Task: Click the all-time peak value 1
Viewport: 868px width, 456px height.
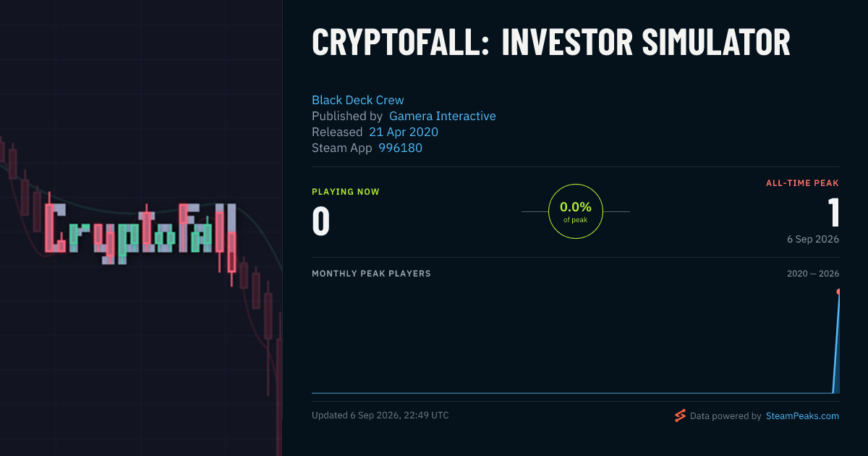Action: coord(833,213)
